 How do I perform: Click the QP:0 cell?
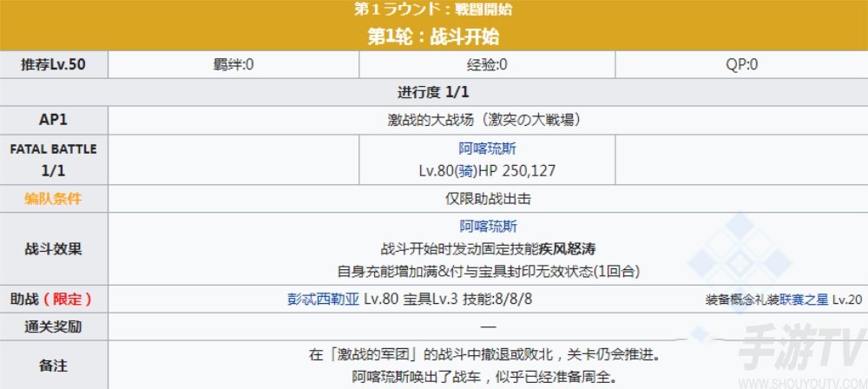(x=742, y=65)
